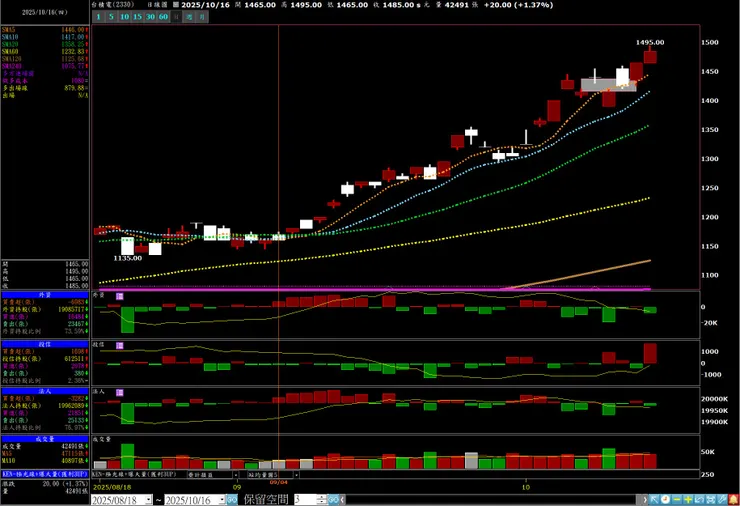Click the SMA10 legend row
Screen dimensions: 740x506
point(45,37)
